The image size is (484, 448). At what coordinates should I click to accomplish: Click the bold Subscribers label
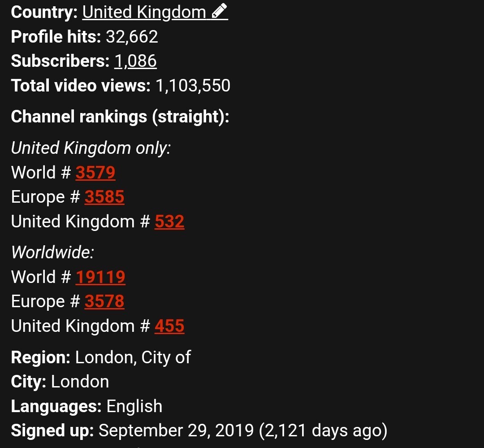[x=60, y=61]
